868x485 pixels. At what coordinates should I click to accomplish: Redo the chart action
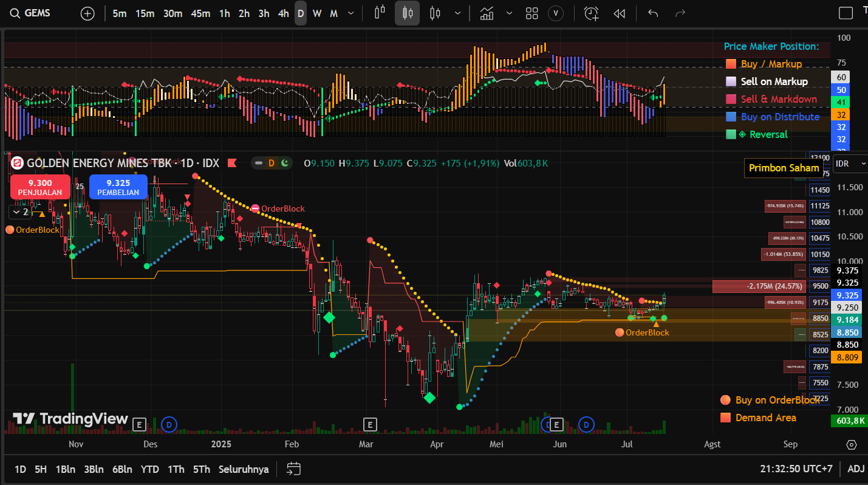pyautogui.click(x=680, y=13)
